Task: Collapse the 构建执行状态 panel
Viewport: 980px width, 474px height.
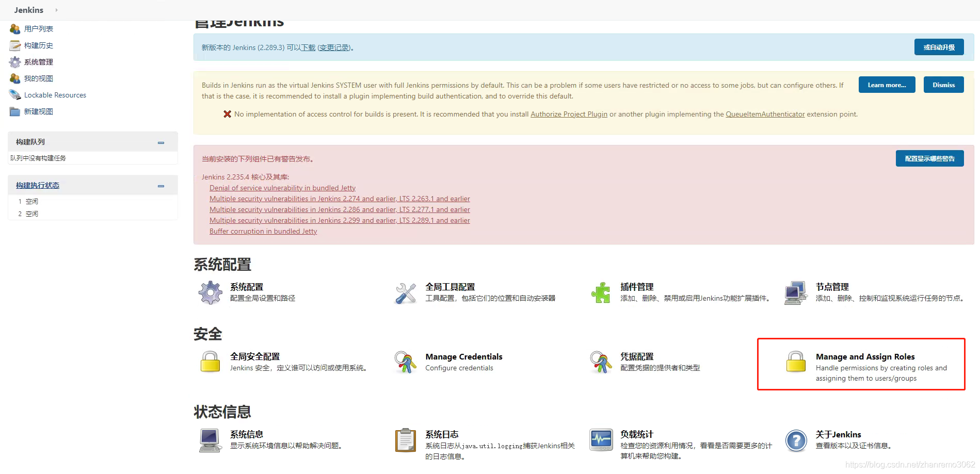Action: [161, 186]
